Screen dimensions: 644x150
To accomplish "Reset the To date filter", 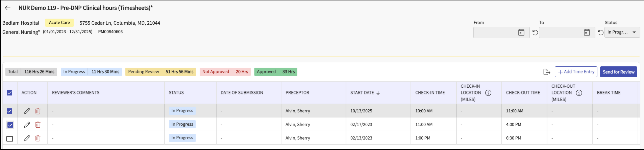I will point(601,33).
